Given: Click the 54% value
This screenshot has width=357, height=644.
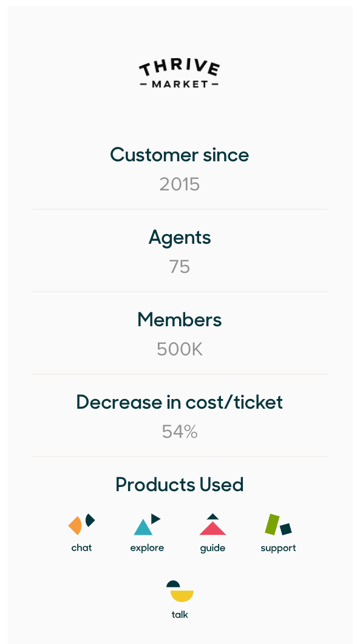Looking at the screenshot, I should [180, 432].
